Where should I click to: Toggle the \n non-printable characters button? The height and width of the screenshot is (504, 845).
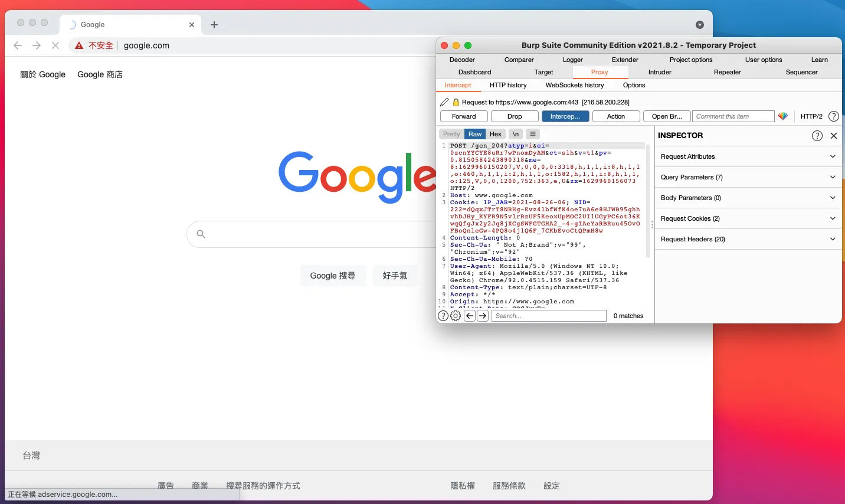pyautogui.click(x=516, y=134)
